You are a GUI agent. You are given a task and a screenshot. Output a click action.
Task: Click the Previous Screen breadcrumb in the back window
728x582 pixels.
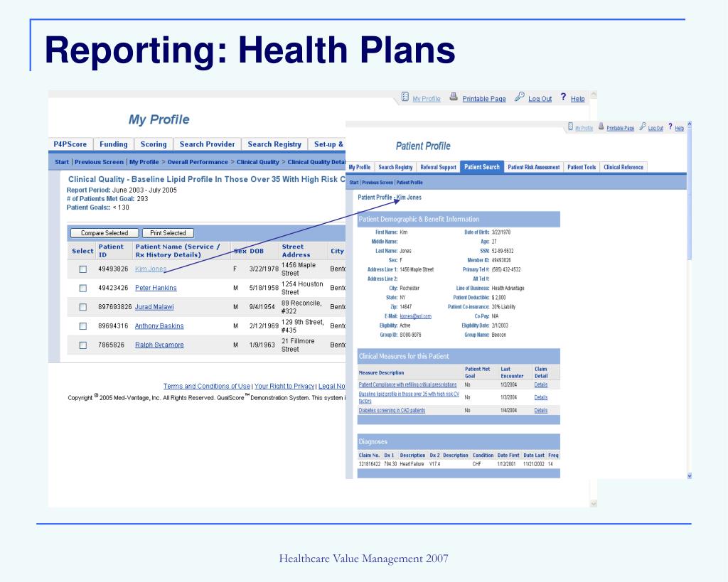click(99, 162)
